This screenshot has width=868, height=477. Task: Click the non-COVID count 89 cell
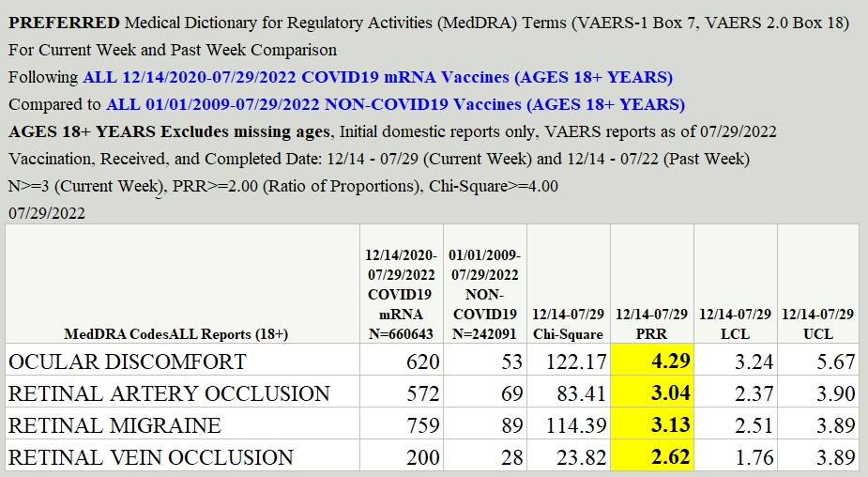(x=485, y=424)
